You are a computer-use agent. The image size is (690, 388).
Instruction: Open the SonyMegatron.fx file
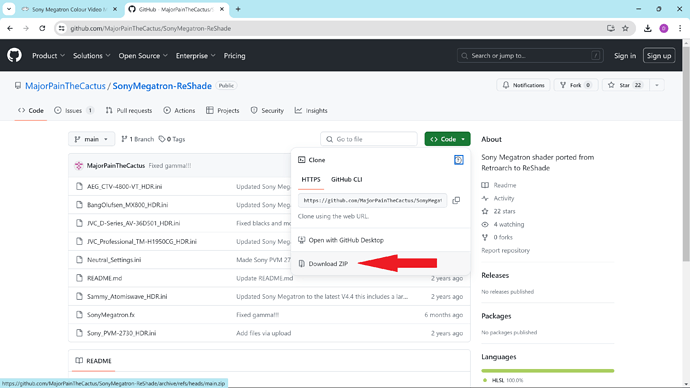tap(111, 315)
